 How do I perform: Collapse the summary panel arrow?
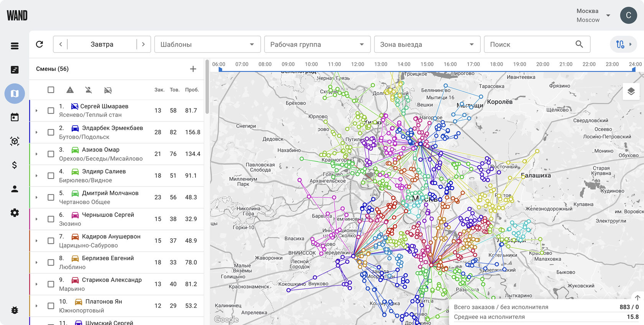[637, 298]
